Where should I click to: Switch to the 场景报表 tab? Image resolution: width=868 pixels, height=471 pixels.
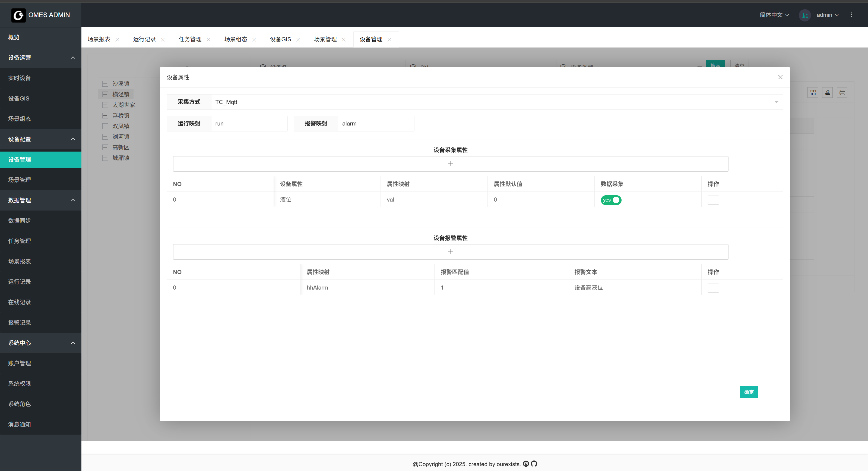(x=99, y=39)
